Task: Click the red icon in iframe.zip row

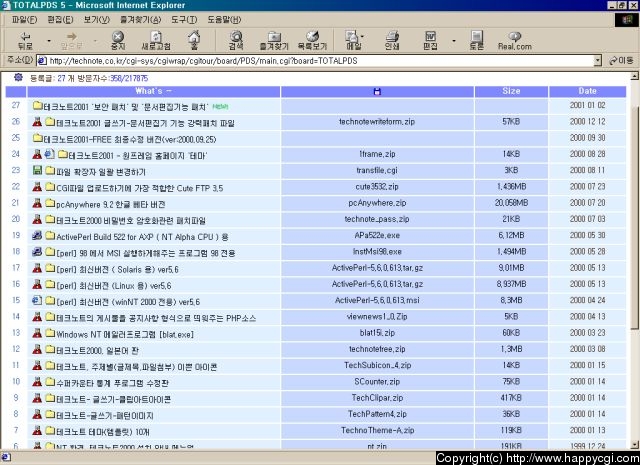Action: pos(37,154)
